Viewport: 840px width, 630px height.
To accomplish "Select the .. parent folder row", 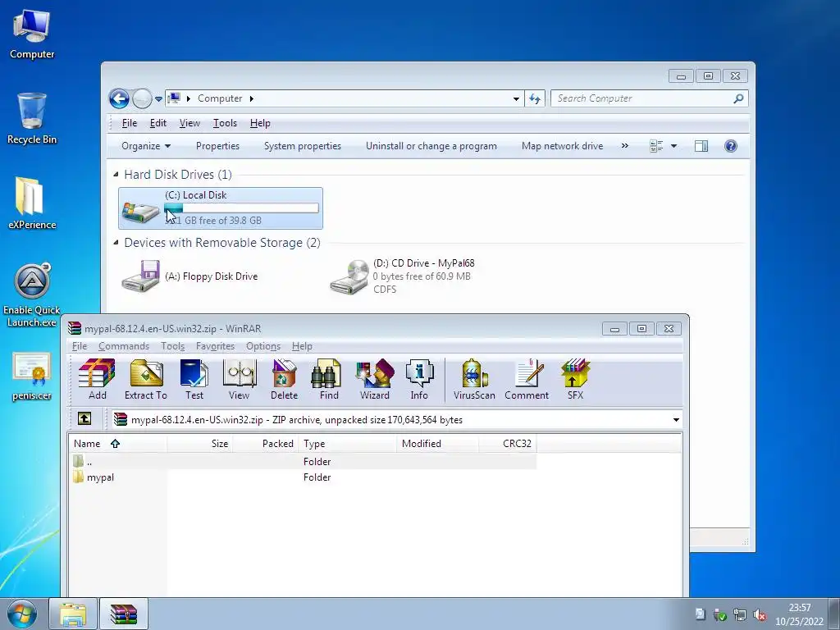I will [304, 462].
